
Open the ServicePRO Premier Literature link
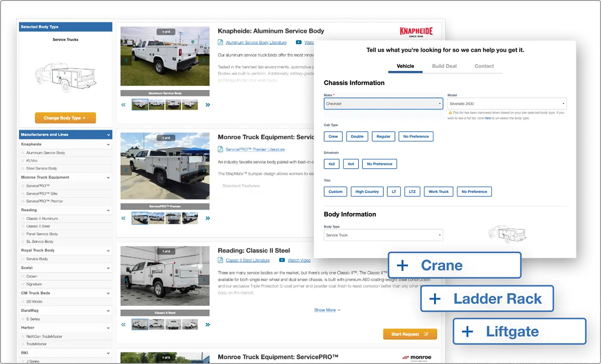(x=255, y=149)
